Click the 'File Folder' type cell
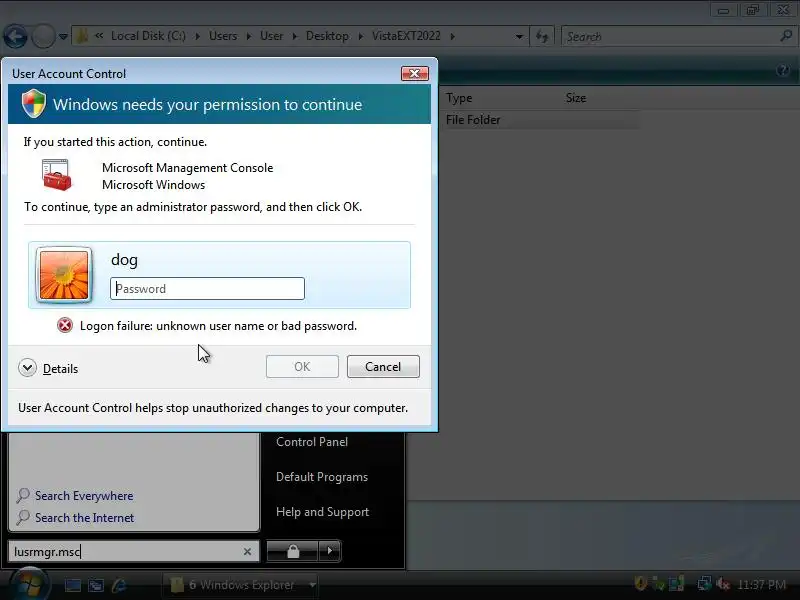Viewport: 800px width, 600px height. pos(473,120)
